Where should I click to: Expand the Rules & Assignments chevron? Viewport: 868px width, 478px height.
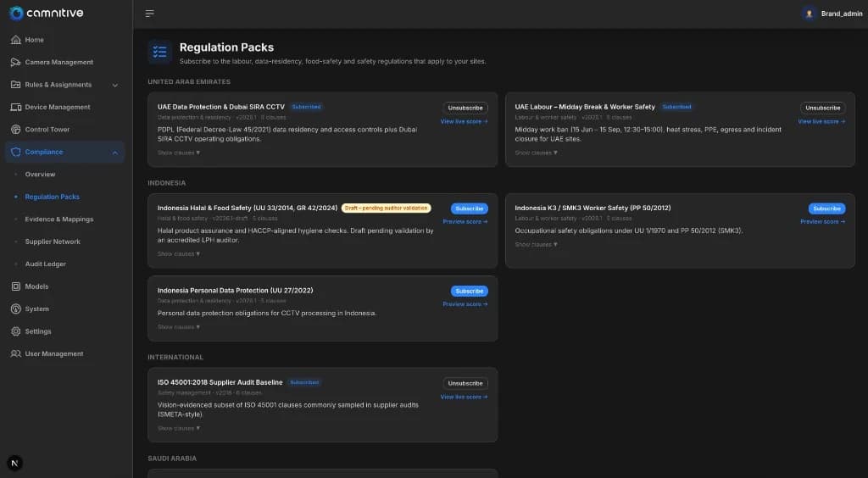115,86
